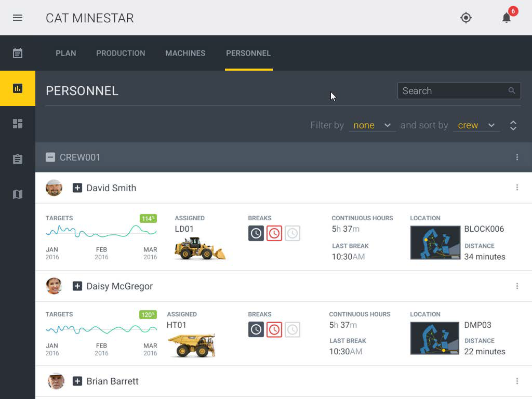Select the bar chart sidebar icon

[18, 88]
